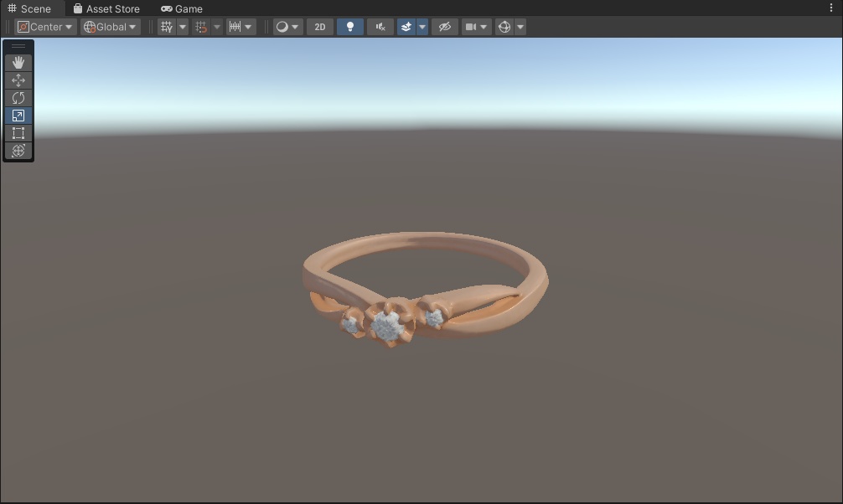Select the Rect Transform tool
Image resolution: width=843 pixels, height=504 pixels.
click(18, 133)
